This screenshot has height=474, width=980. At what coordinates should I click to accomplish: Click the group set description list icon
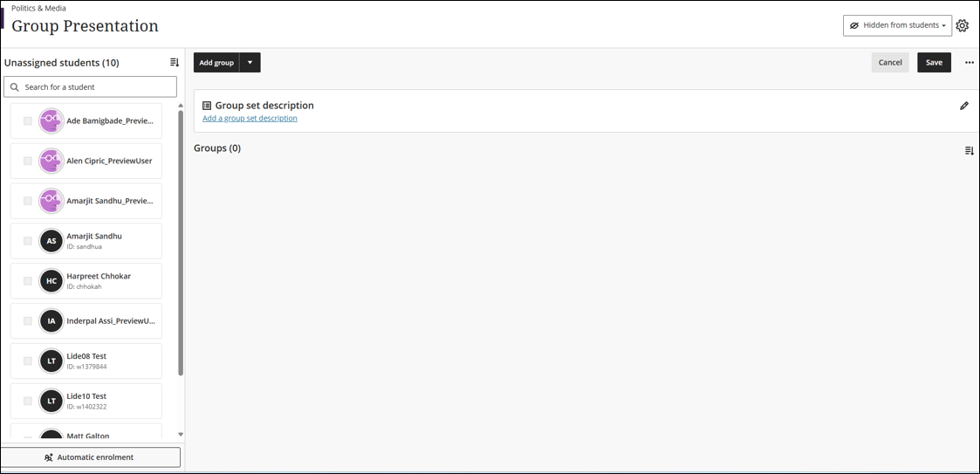coord(207,106)
